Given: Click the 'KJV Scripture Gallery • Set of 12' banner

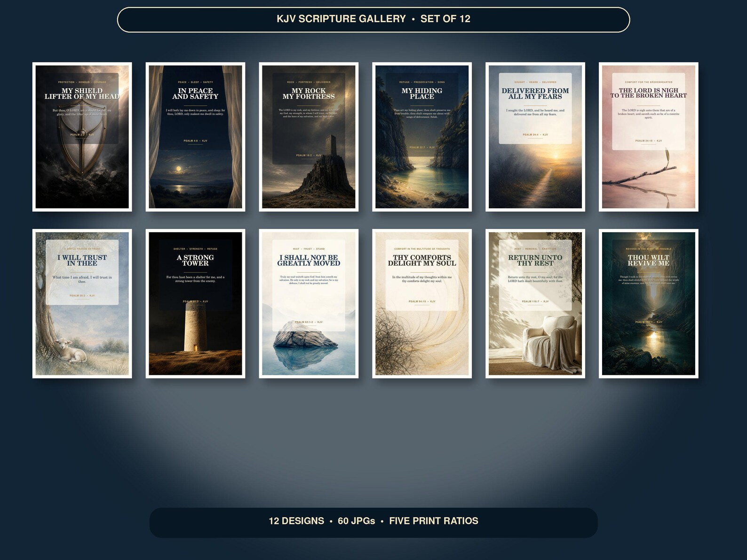Looking at the screenshot, I should coord(373,19).
